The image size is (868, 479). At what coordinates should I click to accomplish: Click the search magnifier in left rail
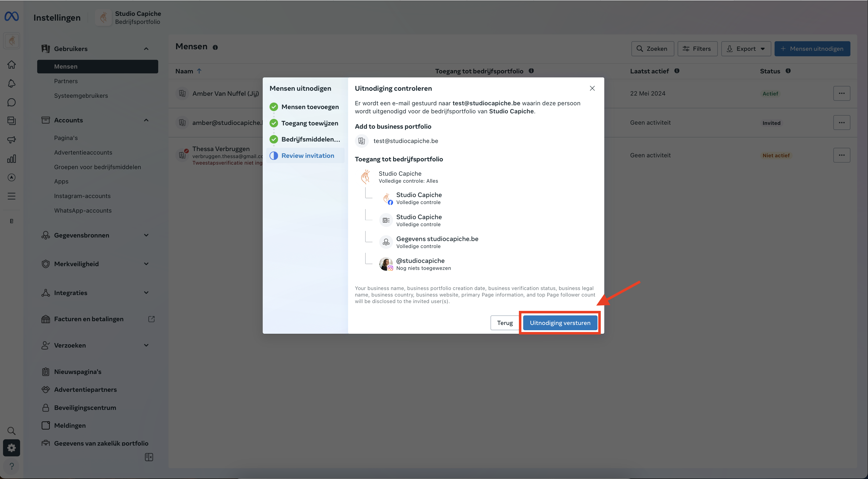coord(12,431)
